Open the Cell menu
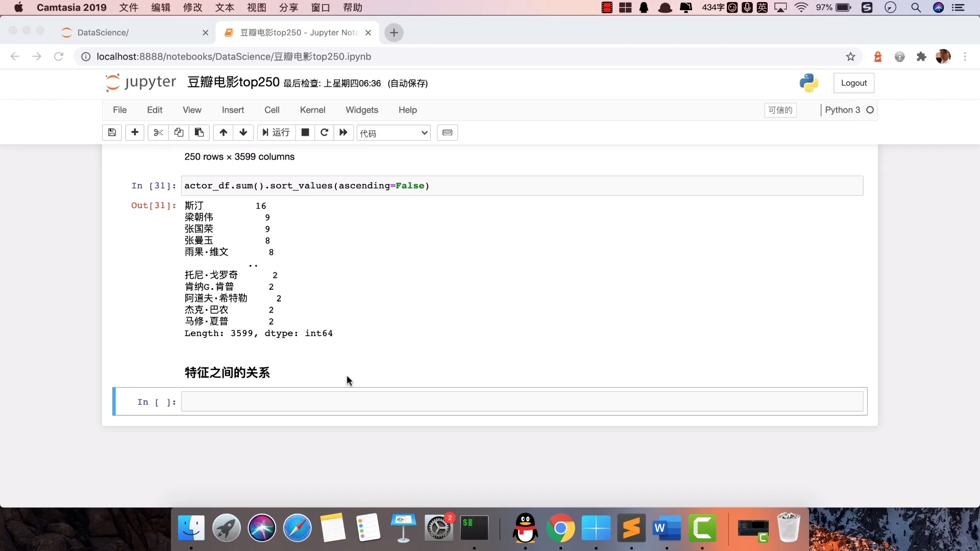980x551 pixels. [x=272, y=110]
